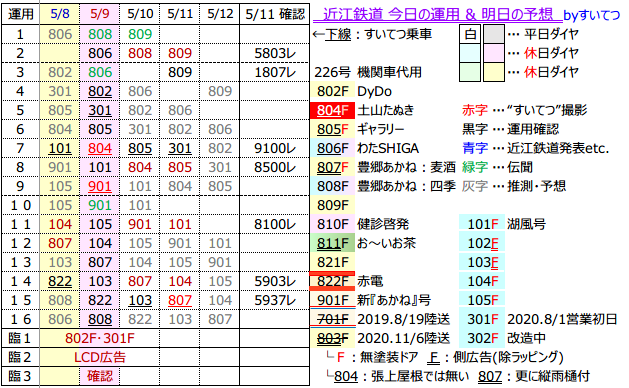Click the 5937レ confirmation cell
The width and height of the screenshot is (629, 388).
(275, 300)
